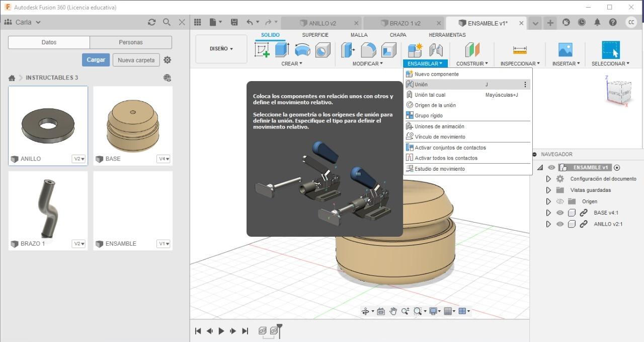Screen dimensions: 644x342
Task: Click the Save icon in toolbar
Action: tap(234, 22)
